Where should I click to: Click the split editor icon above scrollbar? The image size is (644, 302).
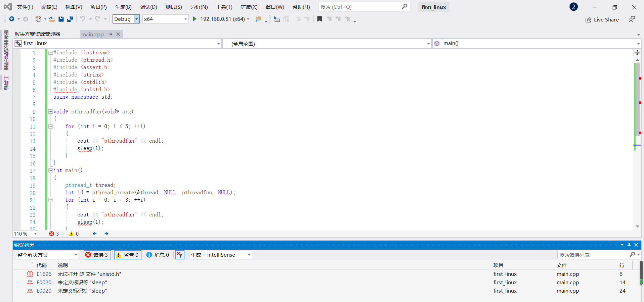(637, 53)
